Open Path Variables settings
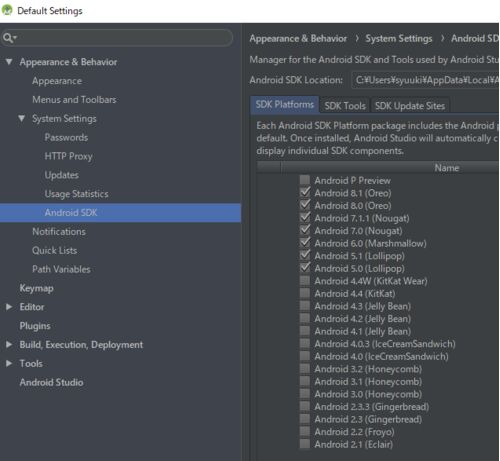Viewport: 500px width, 461px height. [x=61, y=269]
